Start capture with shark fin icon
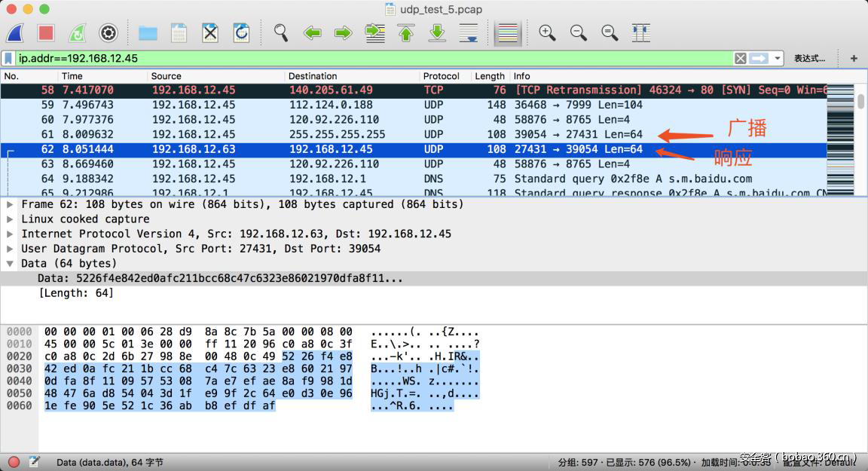Image resolution: width=868 pixels, height=471 pixels. pos(15,33)
